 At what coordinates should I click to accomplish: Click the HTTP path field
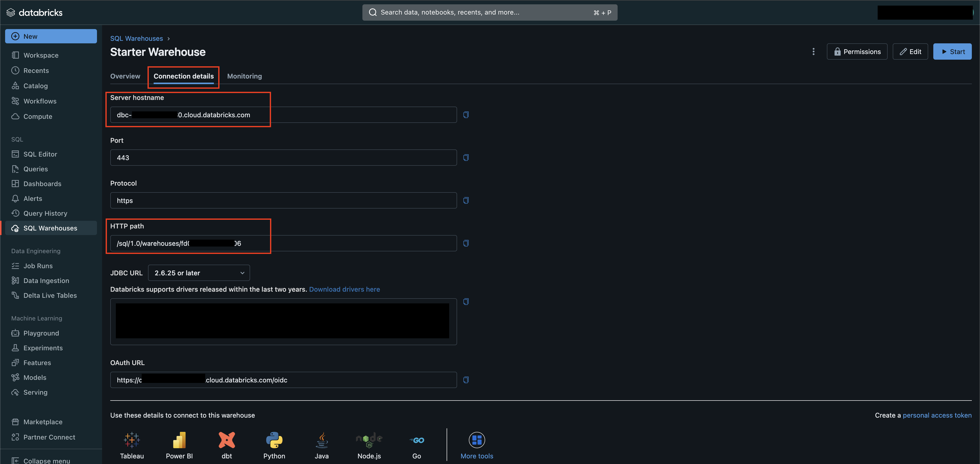click(284, 243)
